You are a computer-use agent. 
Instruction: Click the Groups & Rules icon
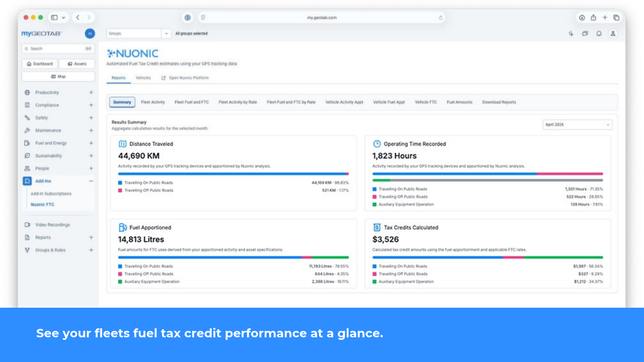click(27, 250)
